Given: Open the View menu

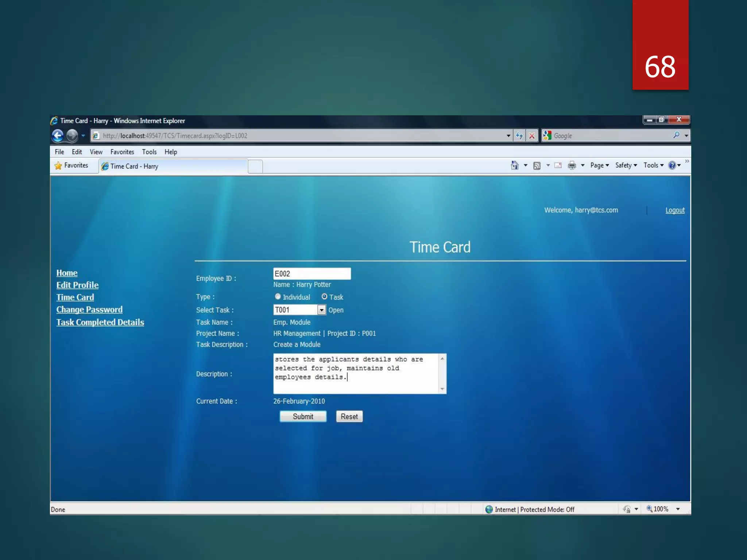Looking at the screenshot, I should point(96,152).
